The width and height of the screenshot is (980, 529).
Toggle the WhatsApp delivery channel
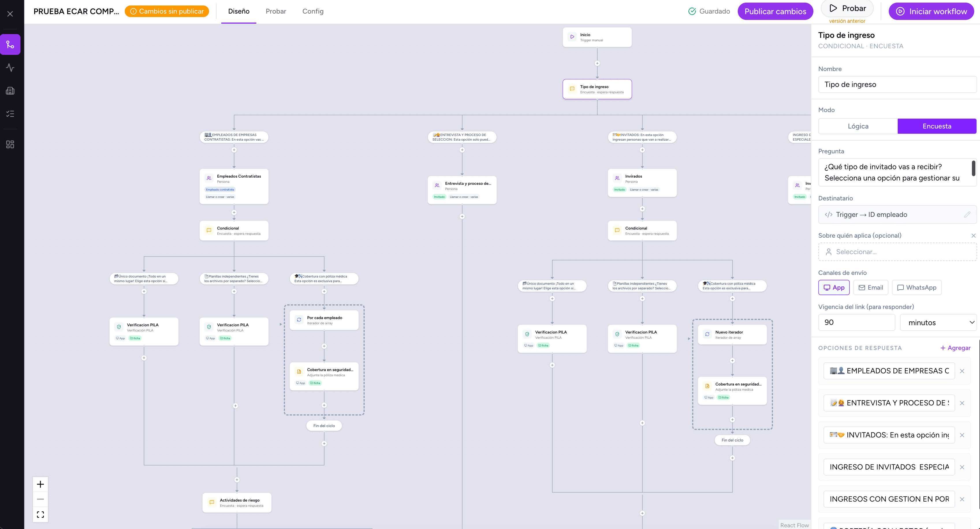(916, 287)
